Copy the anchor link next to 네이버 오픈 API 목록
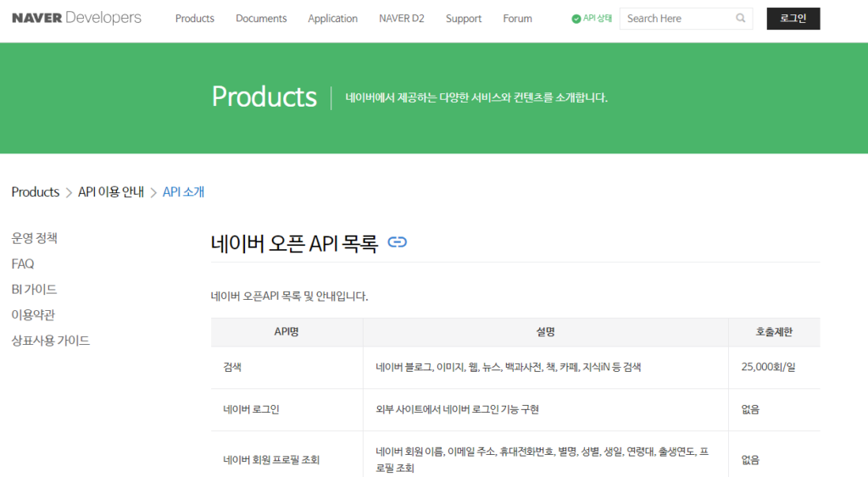 click(x=397, y=242)
